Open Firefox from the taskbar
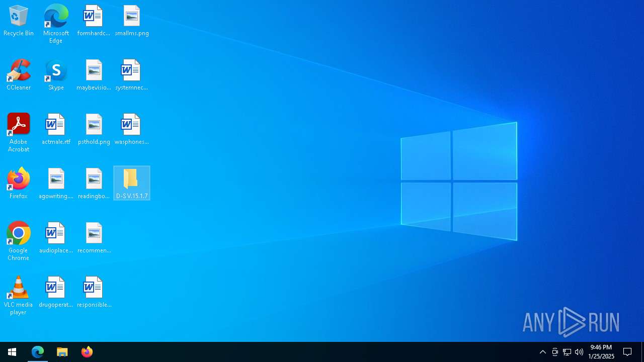Image resolution: width=644 pixels, height=362 pixels. (x=87, y=352)
